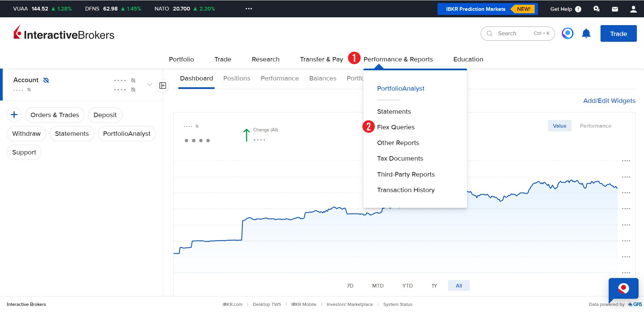Click the Withdraw shortcut button
This screenshot has width=644, height=312.
[26, 134]
